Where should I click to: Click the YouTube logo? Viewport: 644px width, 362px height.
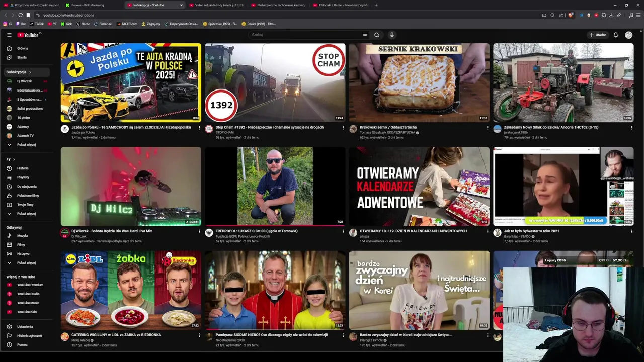pos(28,35)
